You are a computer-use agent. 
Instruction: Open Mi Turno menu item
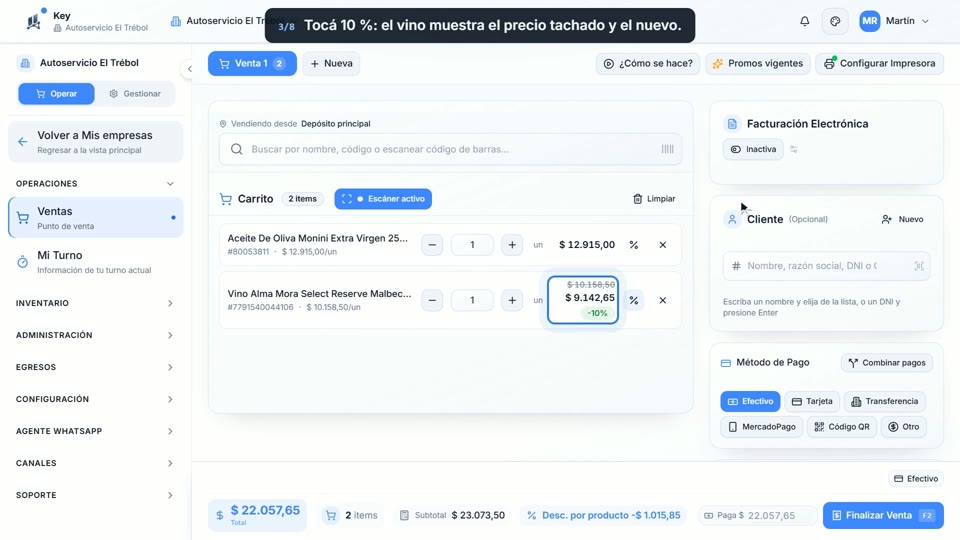[96, 262]
